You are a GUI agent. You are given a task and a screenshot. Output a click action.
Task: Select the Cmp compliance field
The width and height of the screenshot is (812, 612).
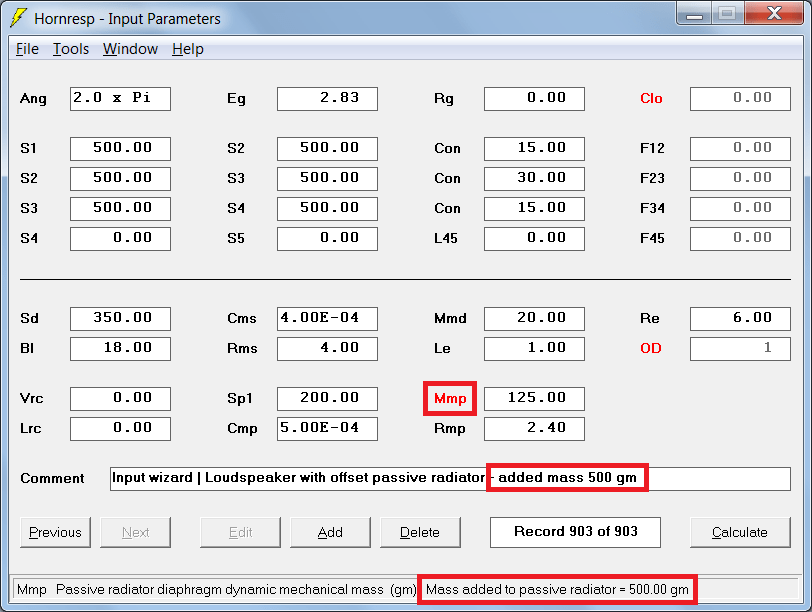pos(327,429)
